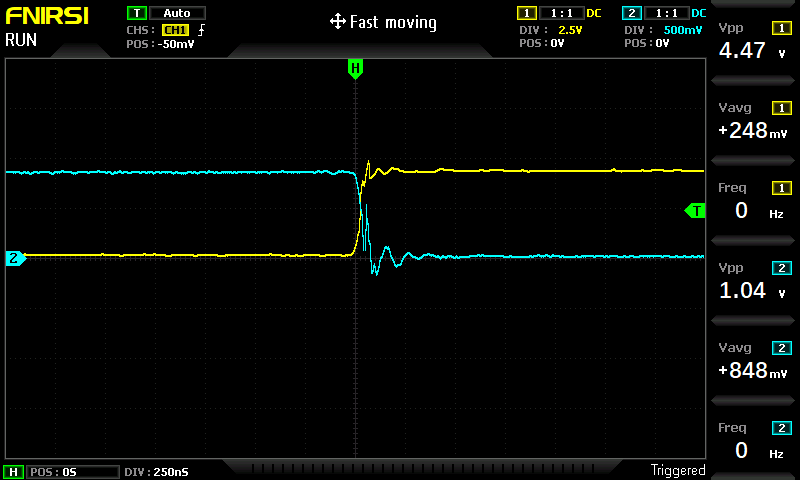Click the waveform memory position bar
This screenshot has height=480, width=800.
422,468
